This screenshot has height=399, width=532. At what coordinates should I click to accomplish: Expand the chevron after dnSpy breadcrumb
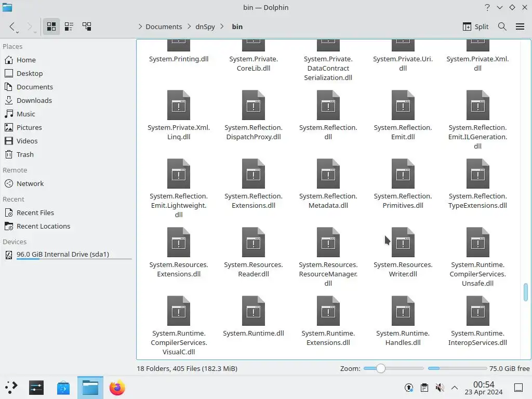222,26
